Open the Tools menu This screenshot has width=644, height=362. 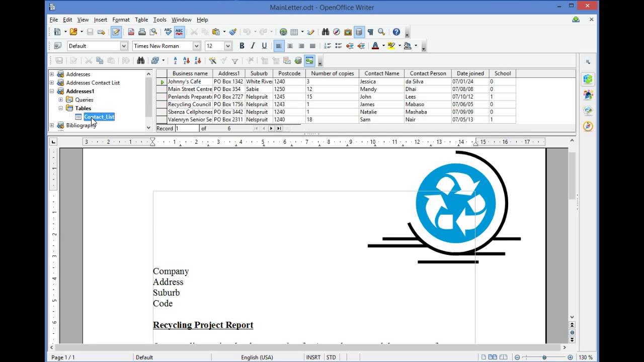pyautogui.click(x=159, y=20)
